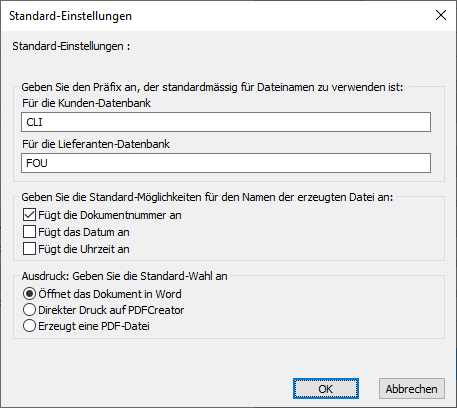Enable the 'Fügt die Uhrzeit an' checkbox
457x408 pixels.
pos(29,249)
